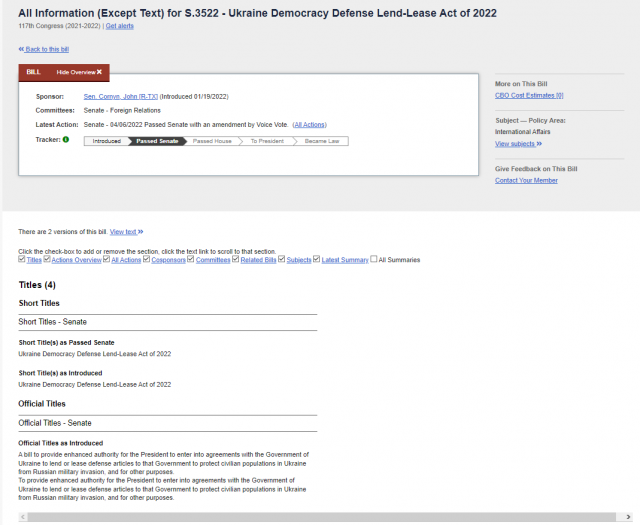Image resolution: width=640 pixels, height=525 pixels.
Task: Toggle the Cosponsors checkbox
Action: tap(146, 260)
